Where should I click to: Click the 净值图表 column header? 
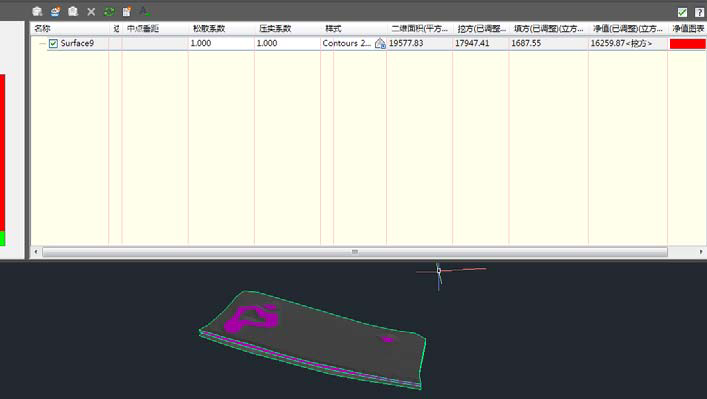(688, 28)
